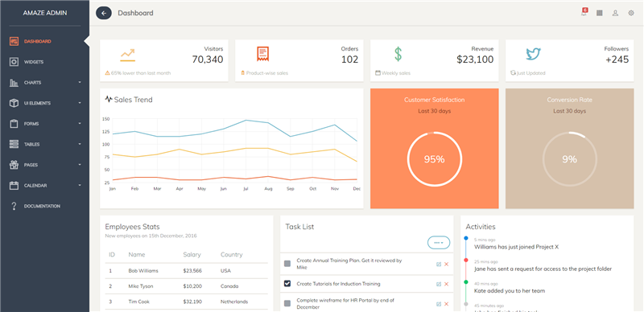Click the back arrow button beside Dashboard
644x312 pixels.
104,13
